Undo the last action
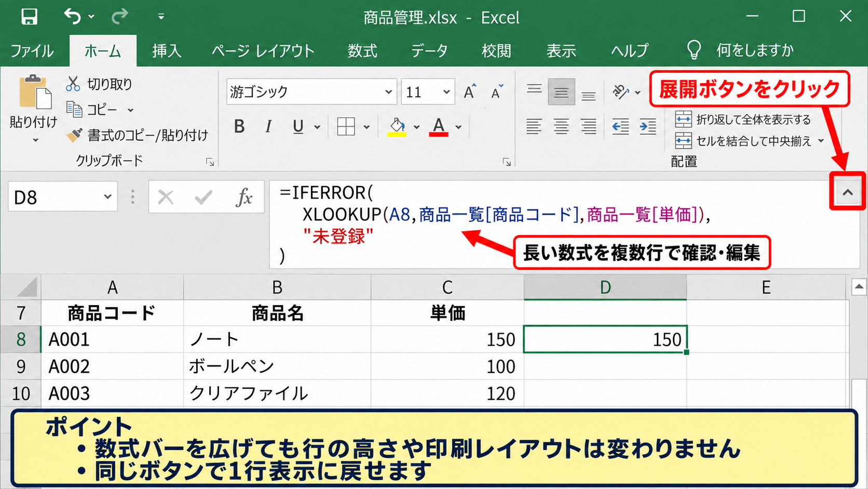Viewport: 868px width, 489px height. coord(73,17)
